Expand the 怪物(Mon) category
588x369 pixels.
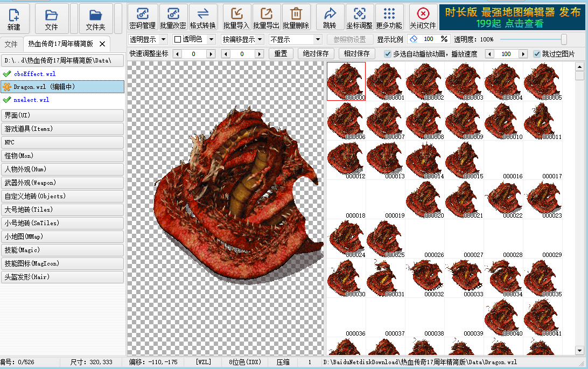(x=62, y=156)
